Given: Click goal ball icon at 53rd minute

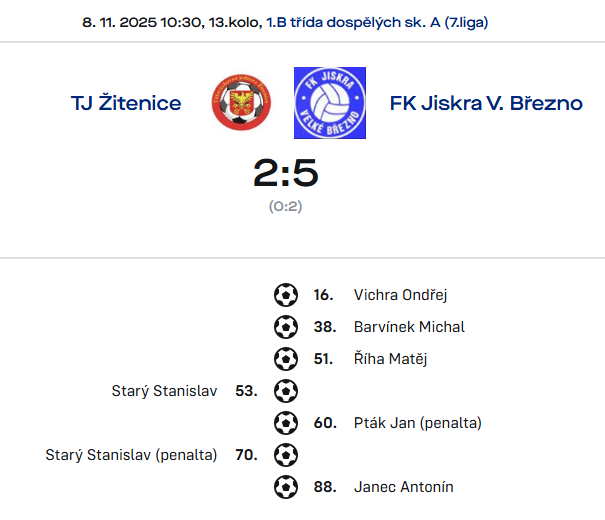Looking at the screenshot, I should (x=286, y=391).
